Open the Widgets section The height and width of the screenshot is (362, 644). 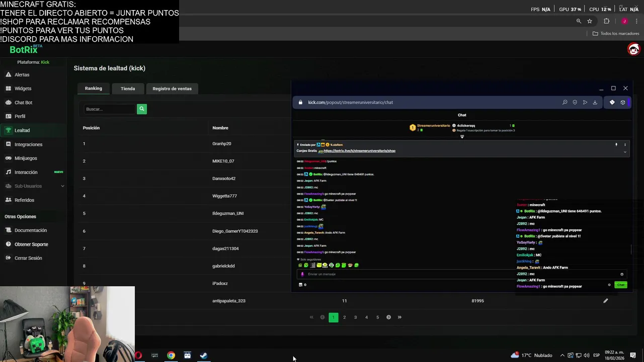[x=23, y=88]
